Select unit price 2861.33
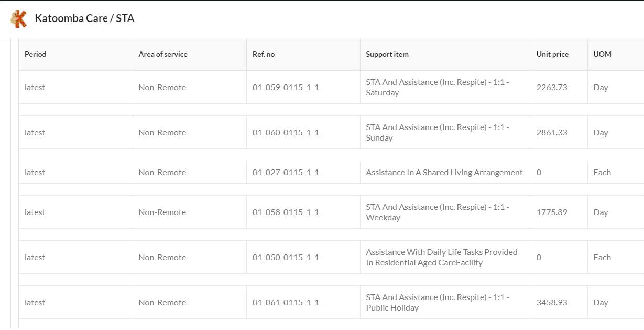The height and width of the screenshot is (330, 644). pyautogui.click(x=552, y=133)
